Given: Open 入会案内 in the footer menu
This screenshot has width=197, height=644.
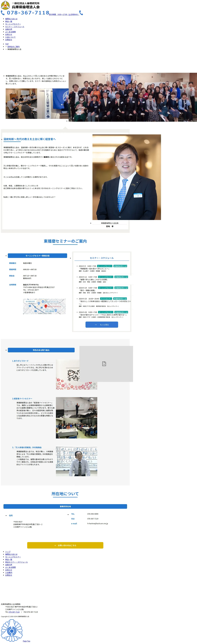Looking at the screenshot, I should [x=9, y=573].
